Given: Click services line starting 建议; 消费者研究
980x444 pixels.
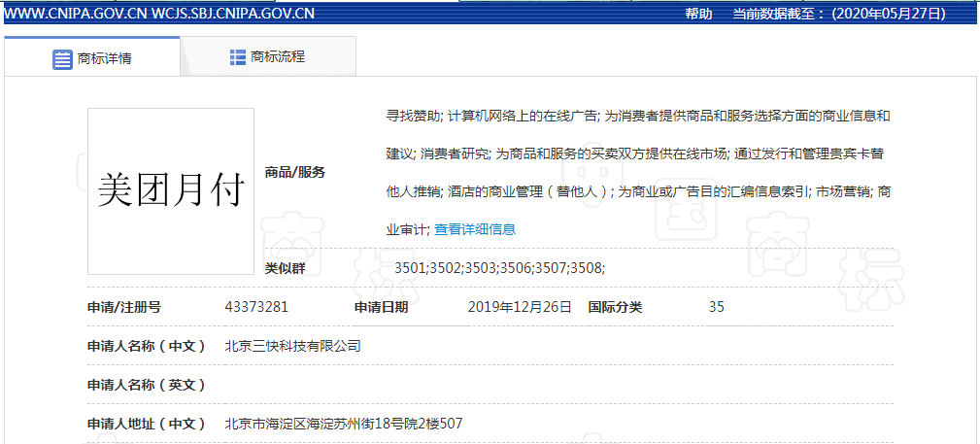Looking at the screenshot, I should click(635, 154).
